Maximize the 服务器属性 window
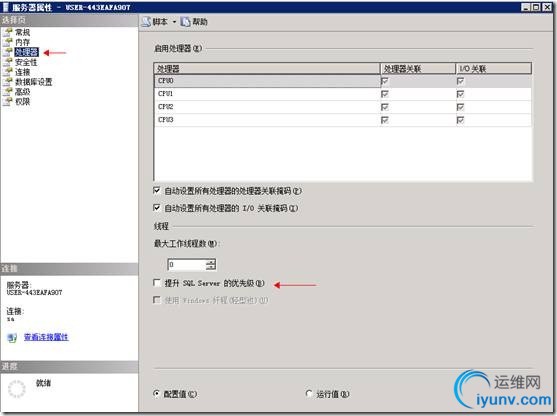This screenshot has width=557, height=416. point(536,7)
